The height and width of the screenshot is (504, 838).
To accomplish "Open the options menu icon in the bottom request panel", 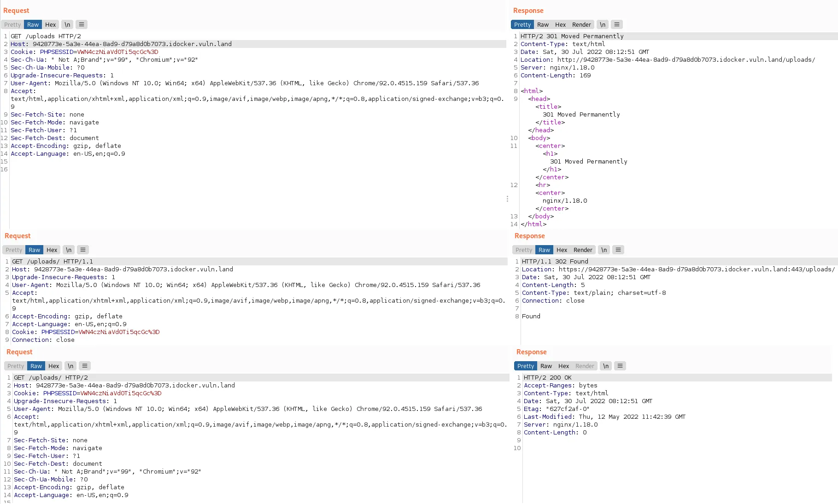I will (x=85, y=366).
